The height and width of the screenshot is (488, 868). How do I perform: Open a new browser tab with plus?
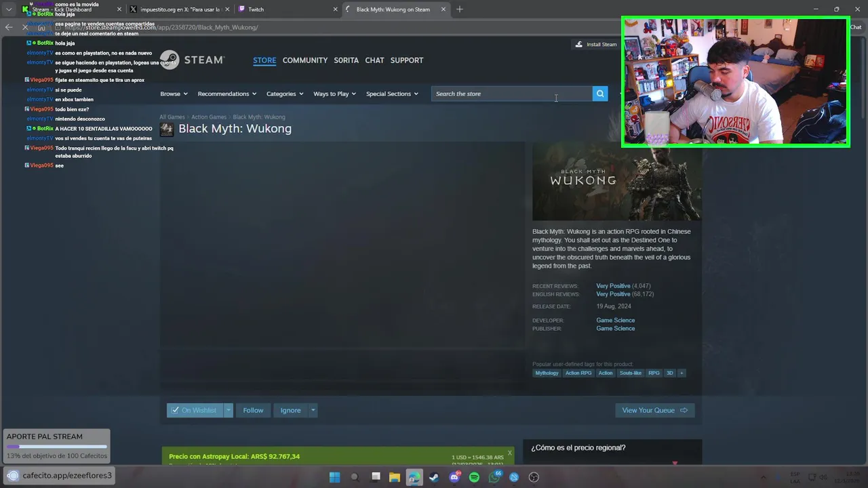click(460, 9)
